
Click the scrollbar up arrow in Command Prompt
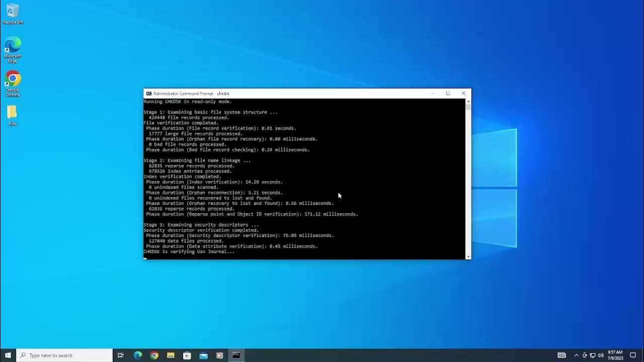[468, 101]
